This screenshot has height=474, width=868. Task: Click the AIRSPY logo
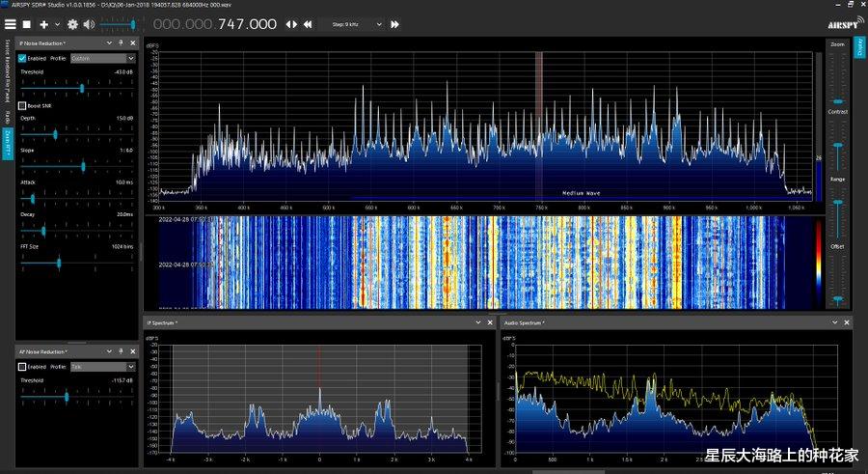coord(846,23)
